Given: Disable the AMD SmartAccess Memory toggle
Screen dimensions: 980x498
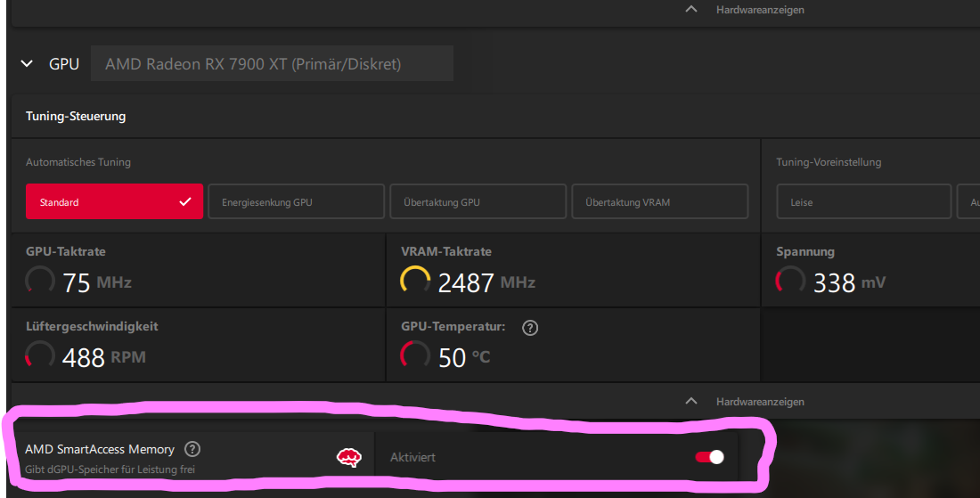Looking at the screenshot, I should 709,457.
